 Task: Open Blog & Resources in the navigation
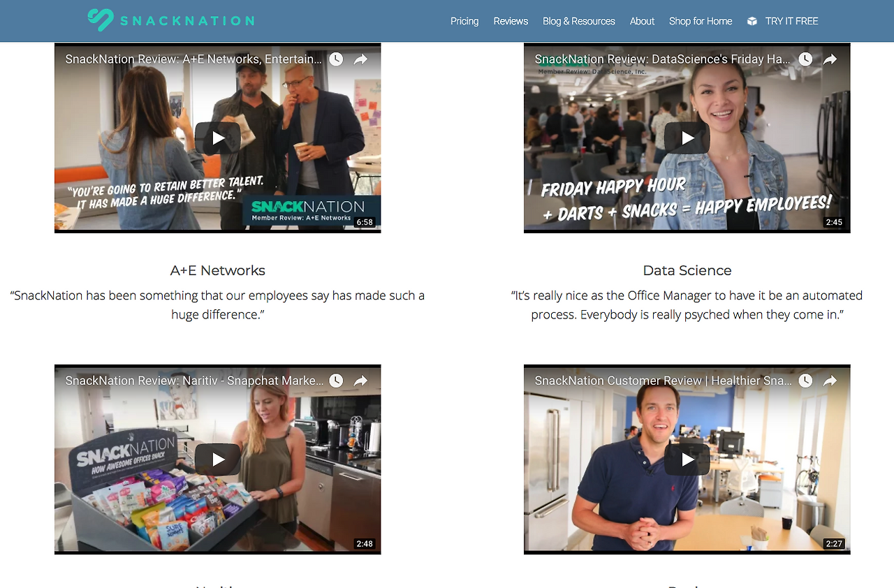tap(579, 21)
